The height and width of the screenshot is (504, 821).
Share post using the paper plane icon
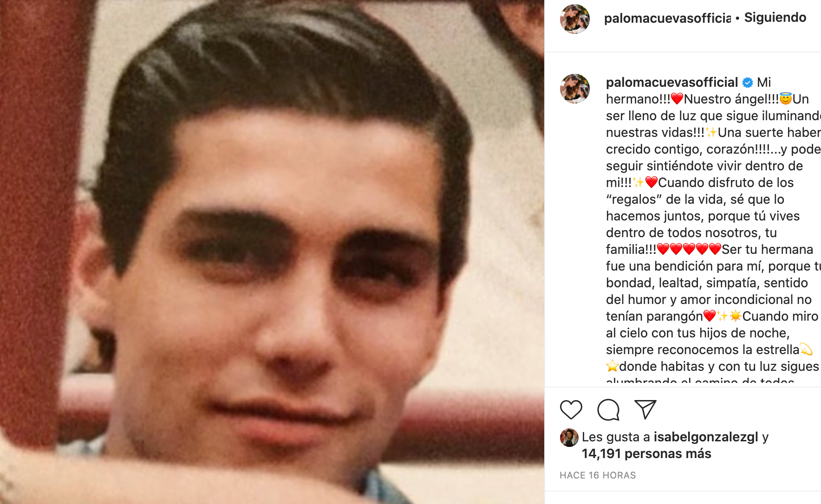click(645, 409)
